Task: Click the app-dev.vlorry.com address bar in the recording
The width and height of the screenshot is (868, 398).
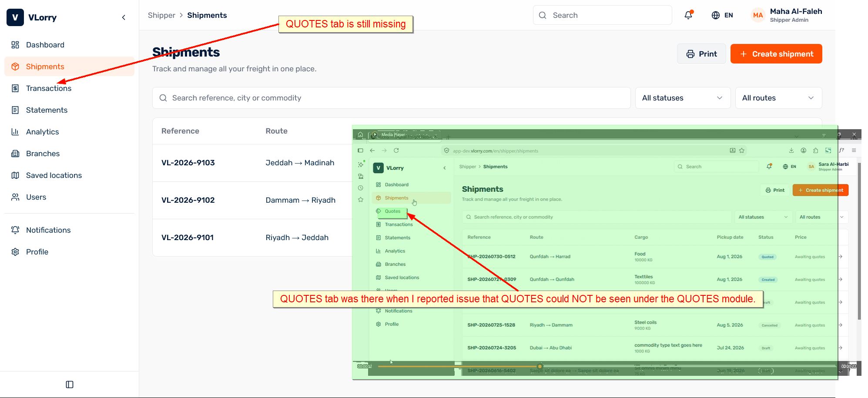Action: pyautogui.click(x=593, y=151)
